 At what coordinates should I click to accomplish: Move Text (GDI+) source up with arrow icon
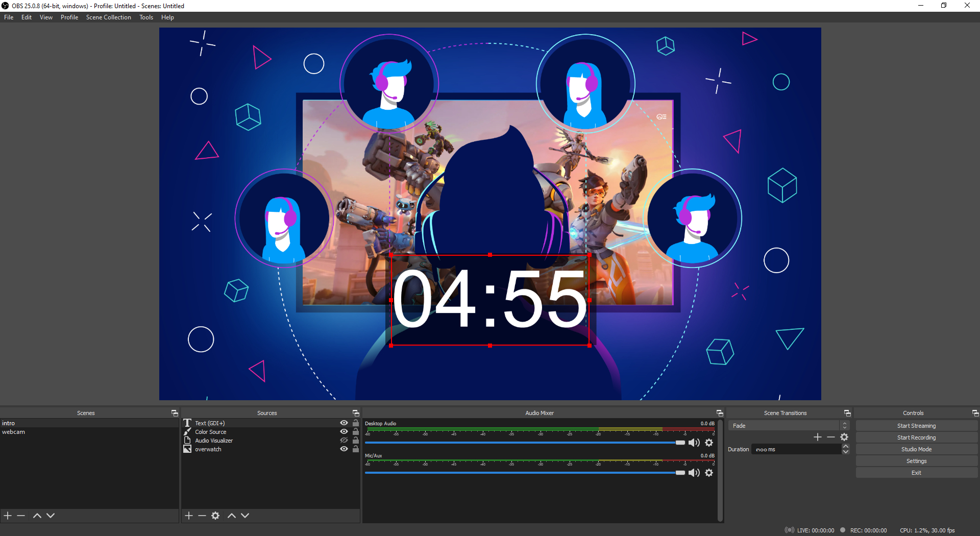[x=232, y=516]
